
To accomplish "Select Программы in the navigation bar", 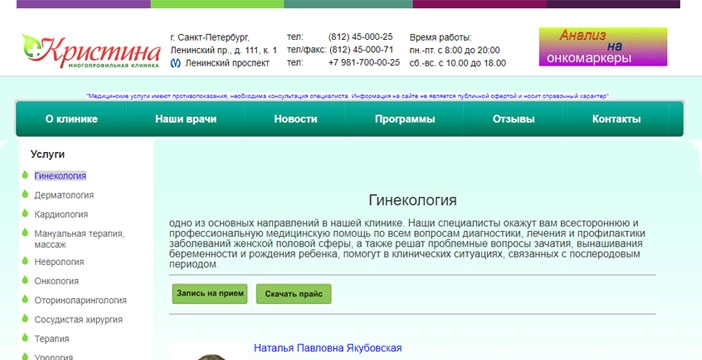I will click(405, 119).
